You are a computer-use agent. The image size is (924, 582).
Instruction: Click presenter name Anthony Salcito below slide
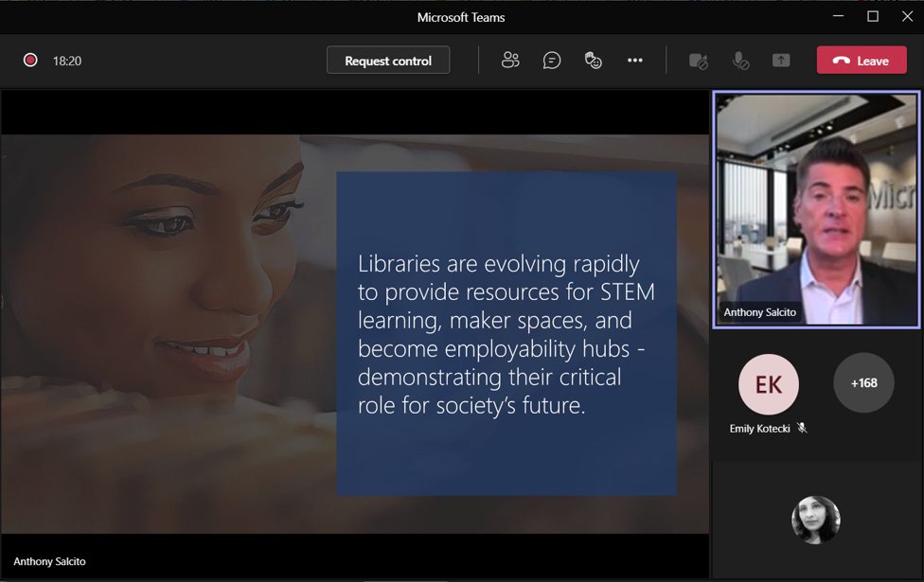[49, 561]
